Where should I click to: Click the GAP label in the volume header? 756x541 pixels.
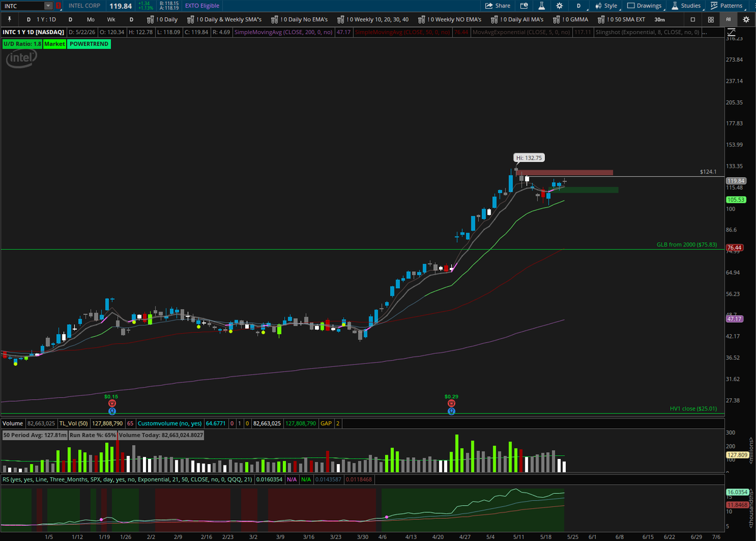[326, 423]
